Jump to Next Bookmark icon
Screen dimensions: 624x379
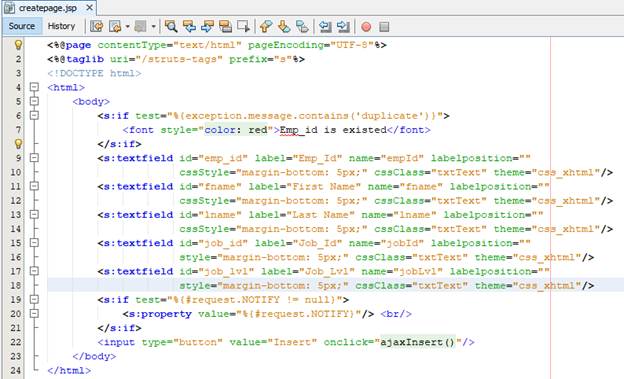[x=284, y=27]
